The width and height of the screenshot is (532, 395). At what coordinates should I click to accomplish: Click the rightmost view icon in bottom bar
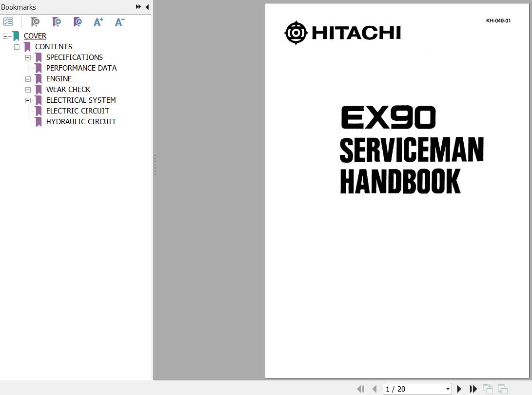502,389
